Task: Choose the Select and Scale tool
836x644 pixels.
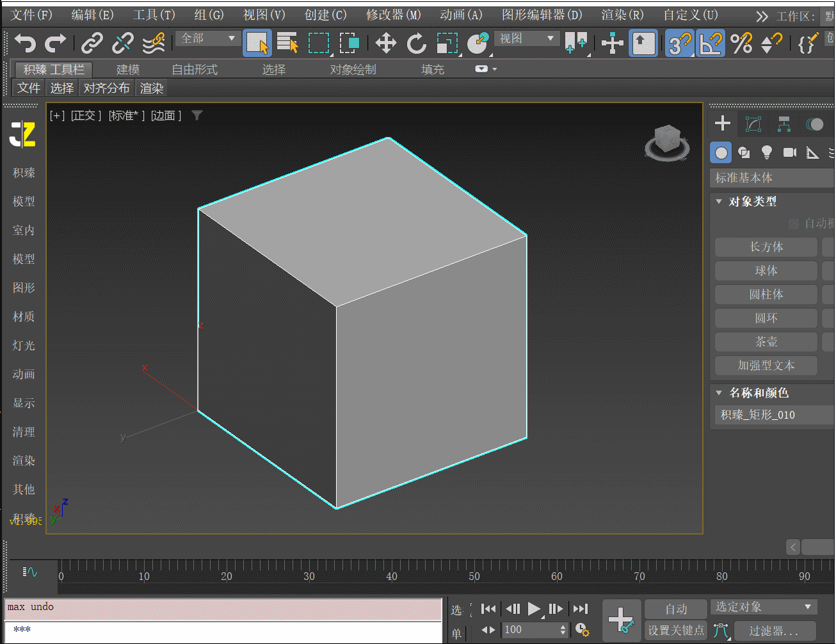Action: [x=447, y=44]
